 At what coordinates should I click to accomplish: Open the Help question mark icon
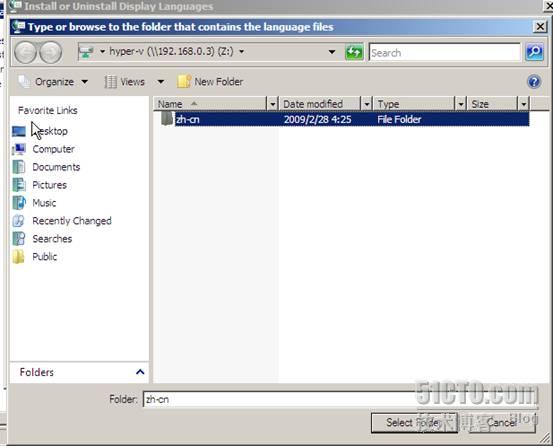pos(534,82)
